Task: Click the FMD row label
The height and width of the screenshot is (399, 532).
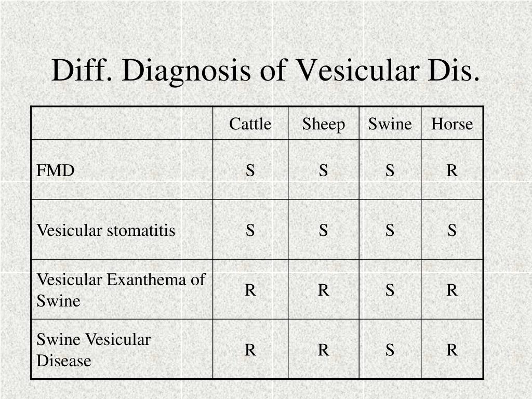Action: [x=55, y=170]
